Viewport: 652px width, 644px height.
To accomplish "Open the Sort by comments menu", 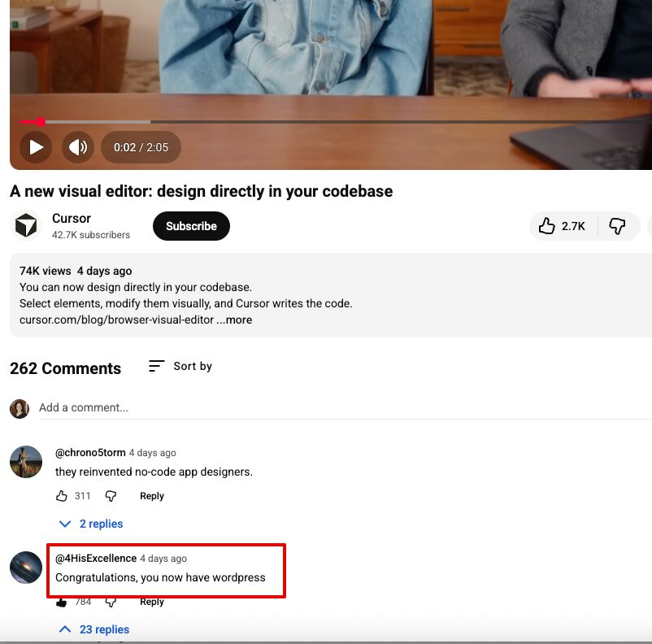I will pos(180,366).
